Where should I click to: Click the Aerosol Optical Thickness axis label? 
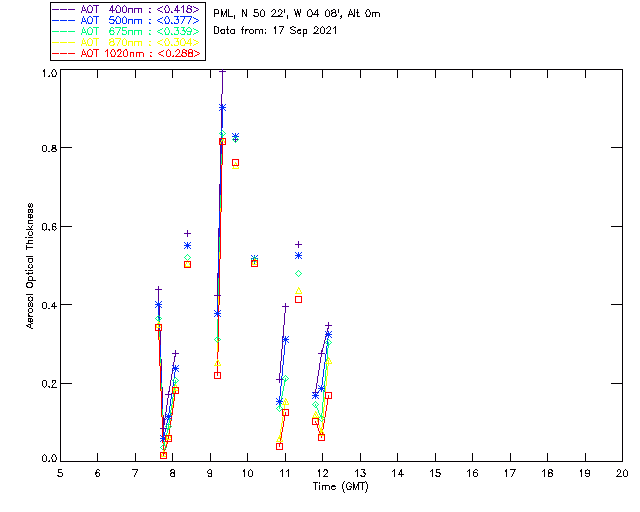[30, 266]
